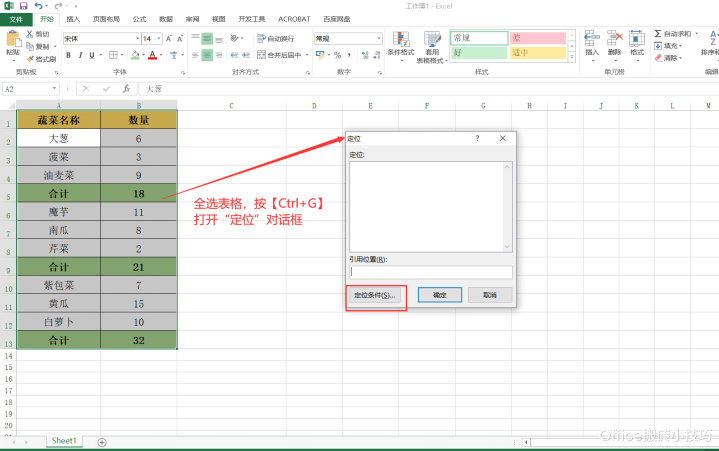Image resolution: width=719 pixels, height=451 pixels.
Task: Open the Clear (清除) dropdown
Action: pyautogui.click(x=668, y=58)
